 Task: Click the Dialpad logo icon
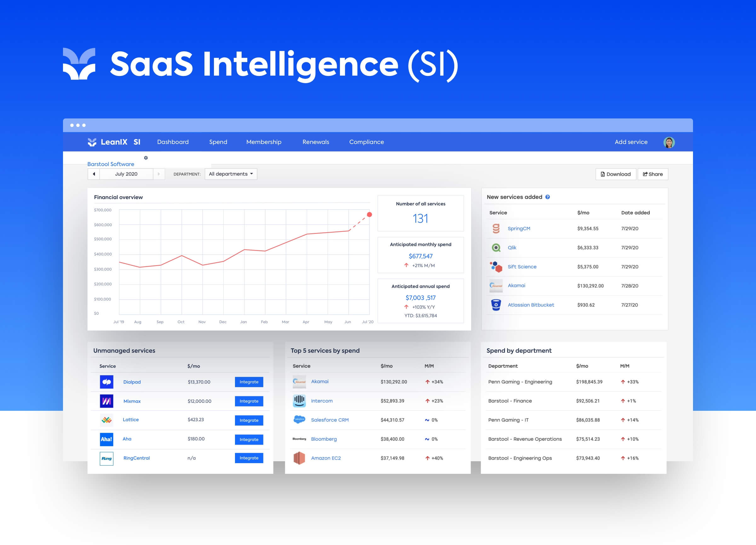point(107,382)
